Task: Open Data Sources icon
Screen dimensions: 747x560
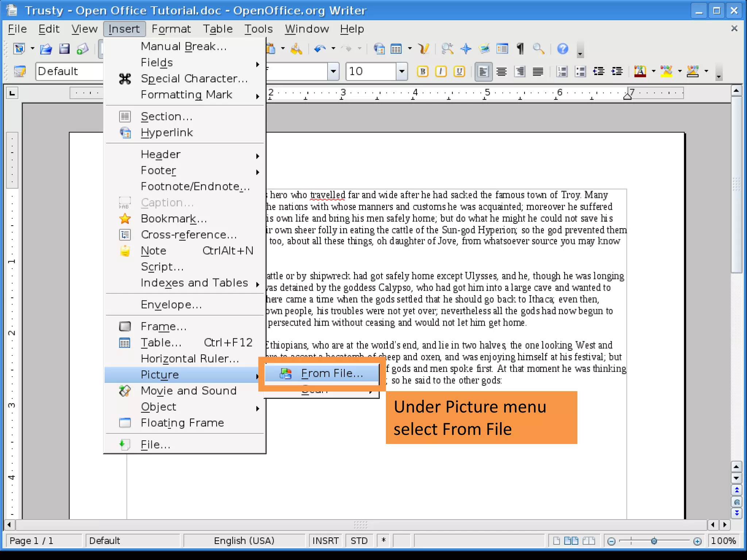Action: [502, 48]
